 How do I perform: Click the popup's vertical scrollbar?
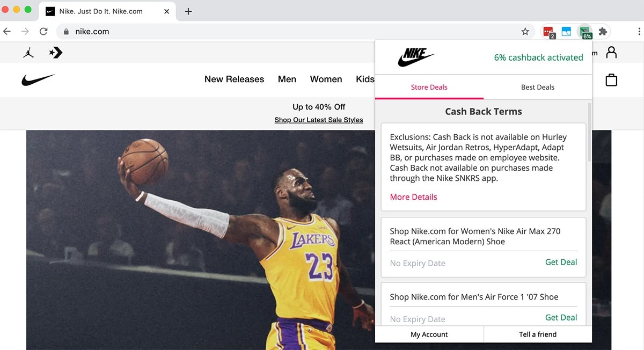(589, 132)
